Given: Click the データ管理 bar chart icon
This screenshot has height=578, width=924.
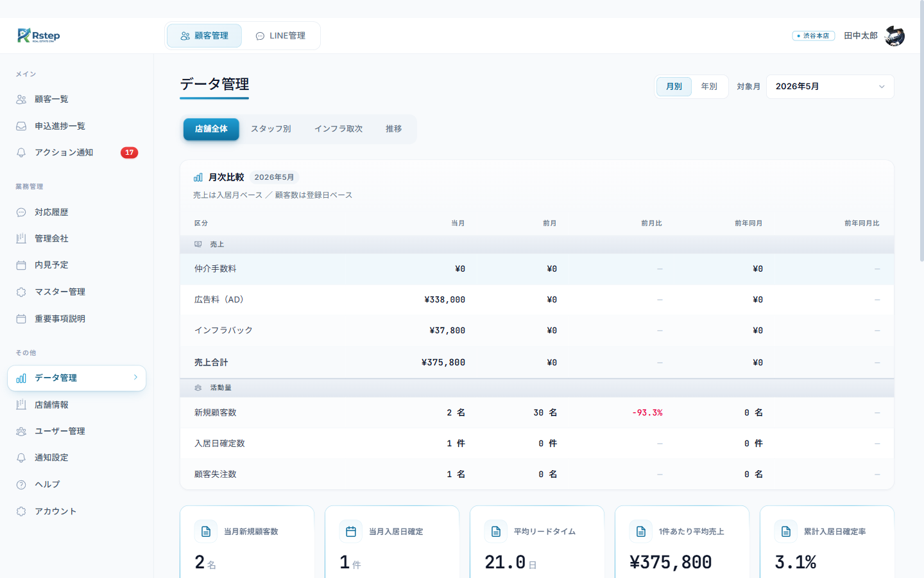Looking at the screenshot, I should (21, 378).
